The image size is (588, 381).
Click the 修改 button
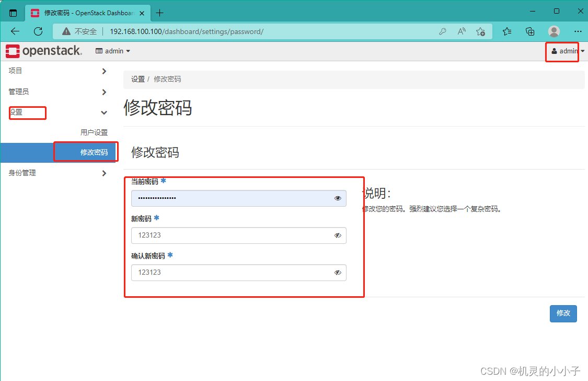pos(563,313)
